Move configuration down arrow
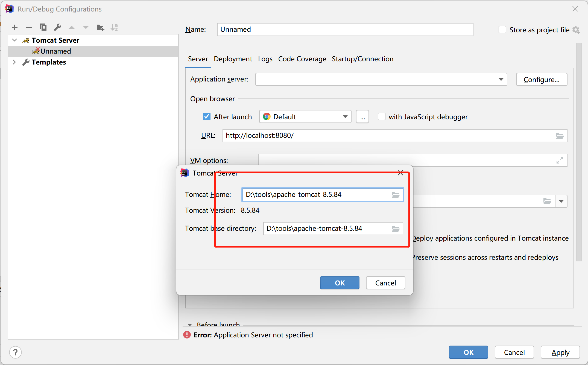This screenshot has width=588, height=365. [x=86, y=27]
